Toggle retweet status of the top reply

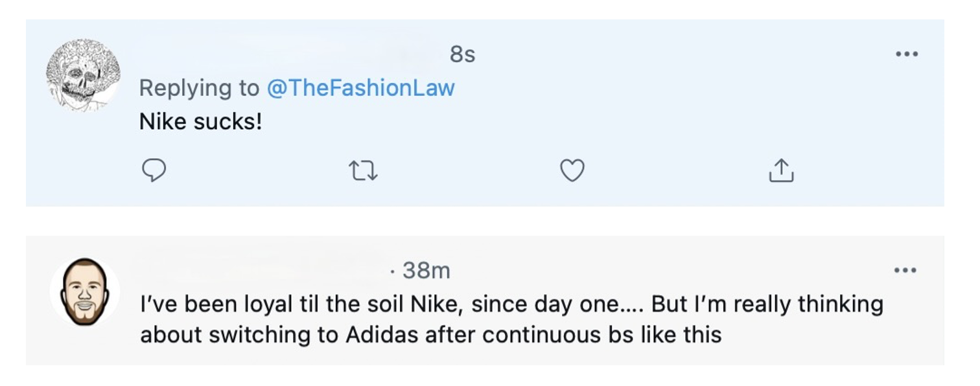point(364,170)
